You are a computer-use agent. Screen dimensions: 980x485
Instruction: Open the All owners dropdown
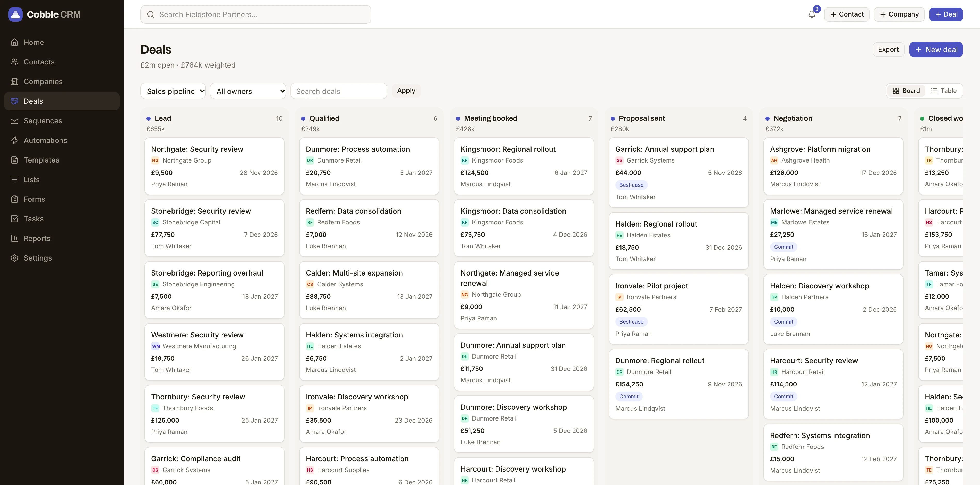[248, 91]
